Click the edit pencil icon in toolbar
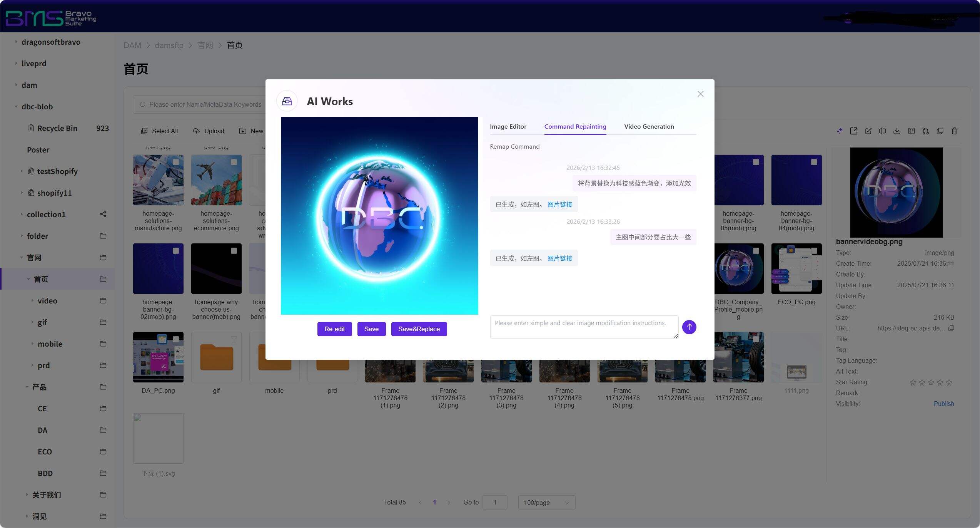The height and width of the screenshot is (528, 980). pyautogui.click(x=868, y=131)
